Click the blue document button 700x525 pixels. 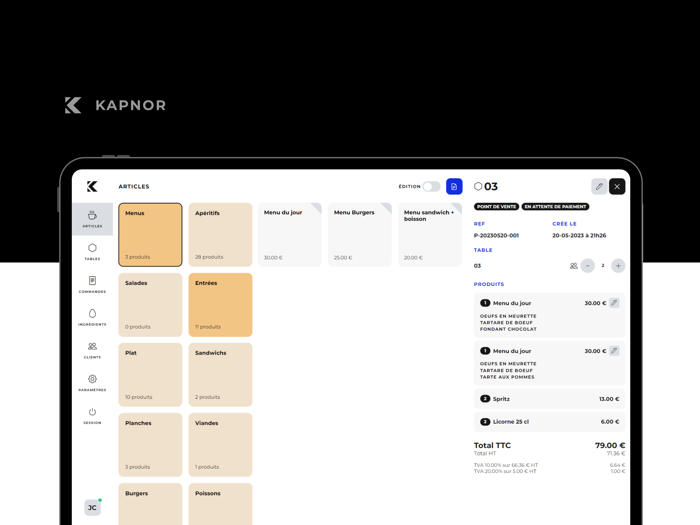pyautogui.click(x=454, y=186)
